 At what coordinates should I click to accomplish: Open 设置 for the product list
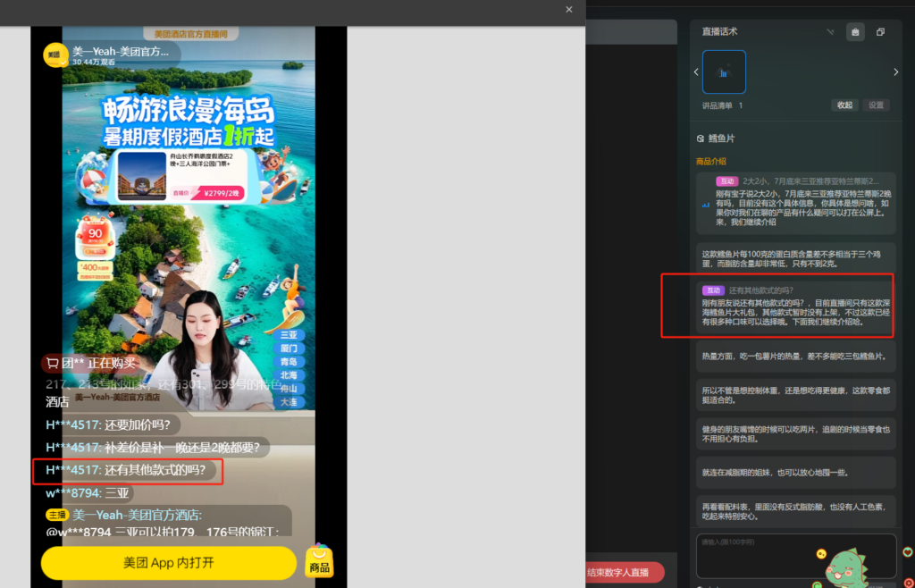point(876,105)
